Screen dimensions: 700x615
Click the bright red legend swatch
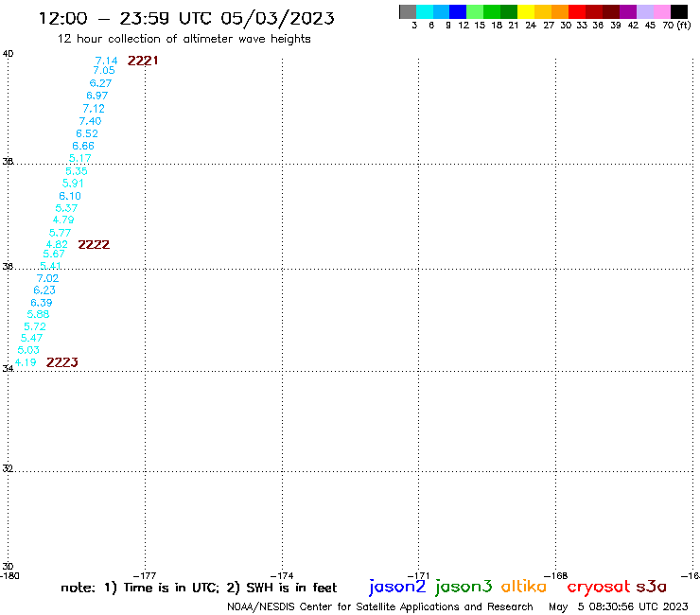577,11
